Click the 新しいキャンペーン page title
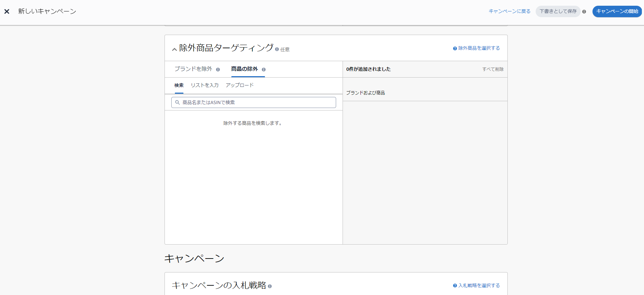 click(47, 11)
